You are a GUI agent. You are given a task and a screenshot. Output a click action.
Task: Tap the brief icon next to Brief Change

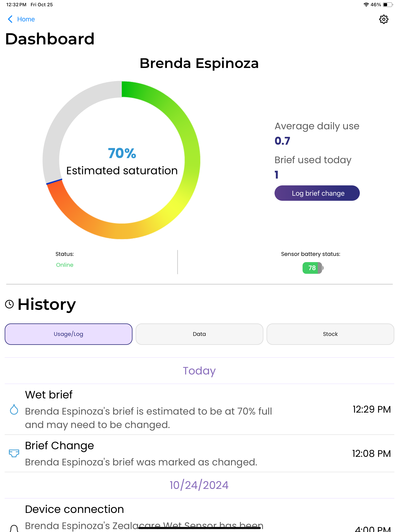pyautogui.click(x=14, y=453)
